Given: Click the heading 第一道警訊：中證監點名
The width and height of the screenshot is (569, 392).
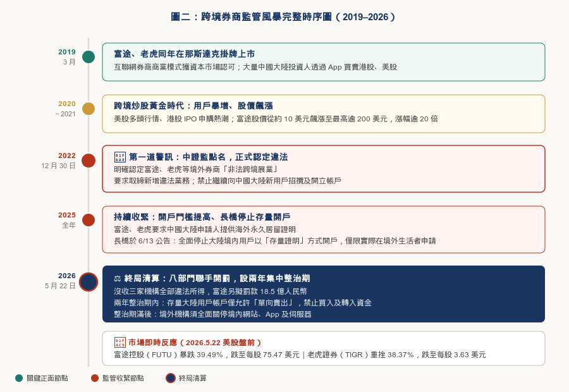Looking at the screenshot, I should click(x=208, y=157).
